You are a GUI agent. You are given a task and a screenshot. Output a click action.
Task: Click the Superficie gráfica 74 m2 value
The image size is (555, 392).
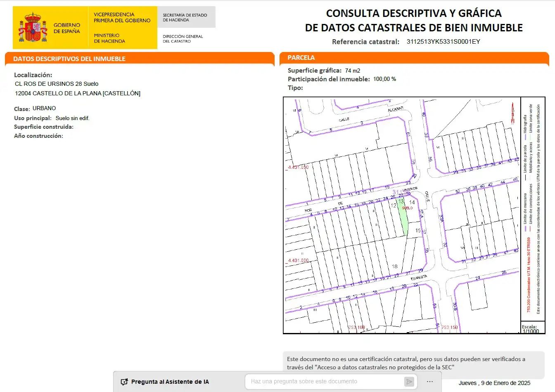coord(353,71)
